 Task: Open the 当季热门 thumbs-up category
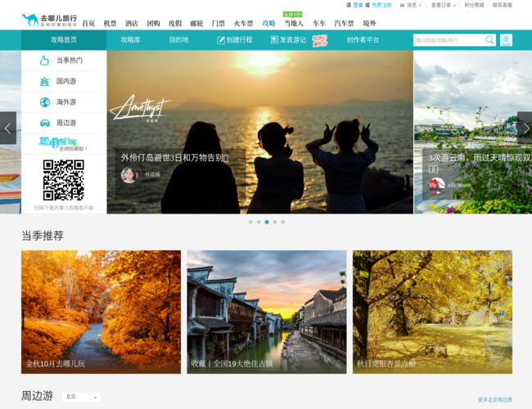tap(64, 61)
